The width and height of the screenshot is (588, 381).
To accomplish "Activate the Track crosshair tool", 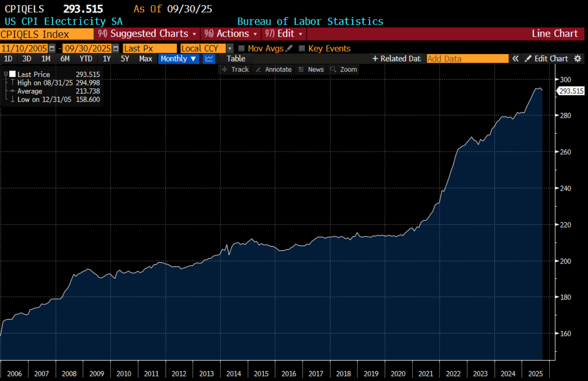I will [x=236, y=69].
